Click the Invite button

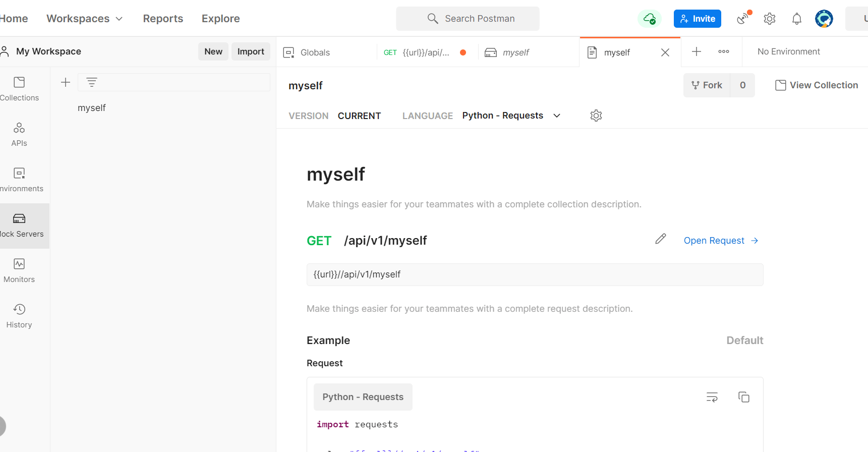click(698, 19)
